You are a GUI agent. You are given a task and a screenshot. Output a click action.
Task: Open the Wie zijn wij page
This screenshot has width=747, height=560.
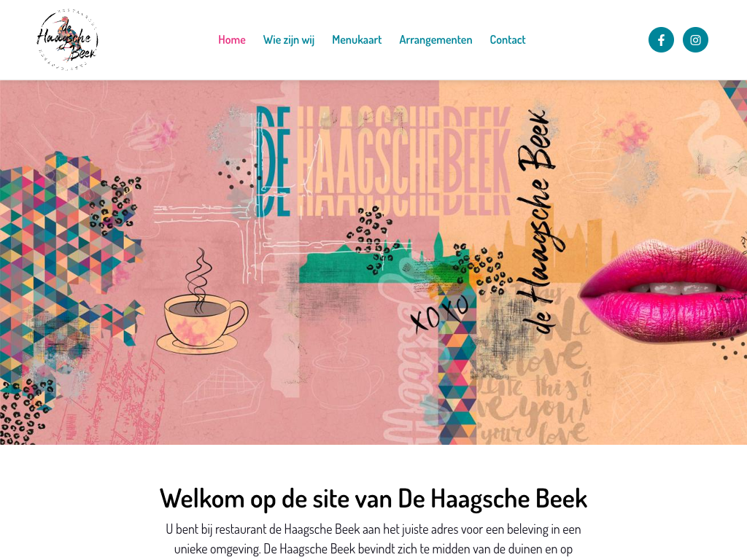tap(289, 40)
